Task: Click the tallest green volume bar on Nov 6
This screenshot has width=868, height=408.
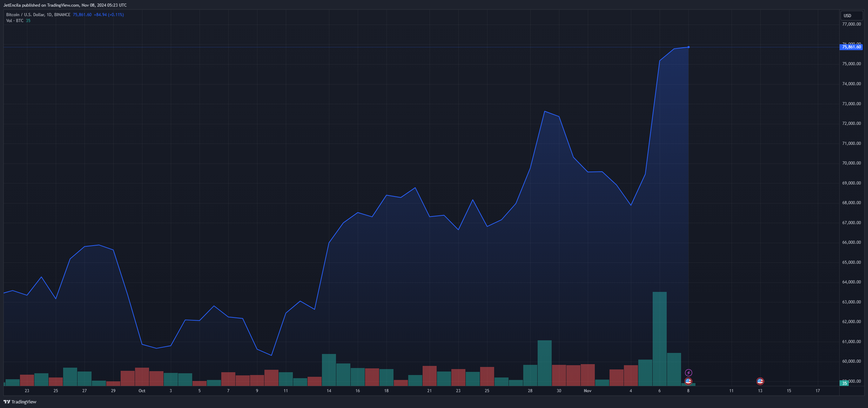Action: (x=659, y=339)
